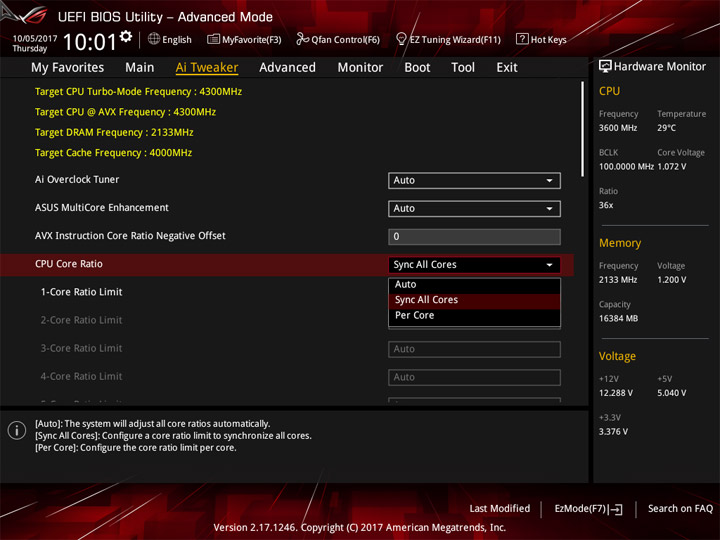Screen dimensions: 720x540
Task: Click the globe language icon
Action: point(154,39)
